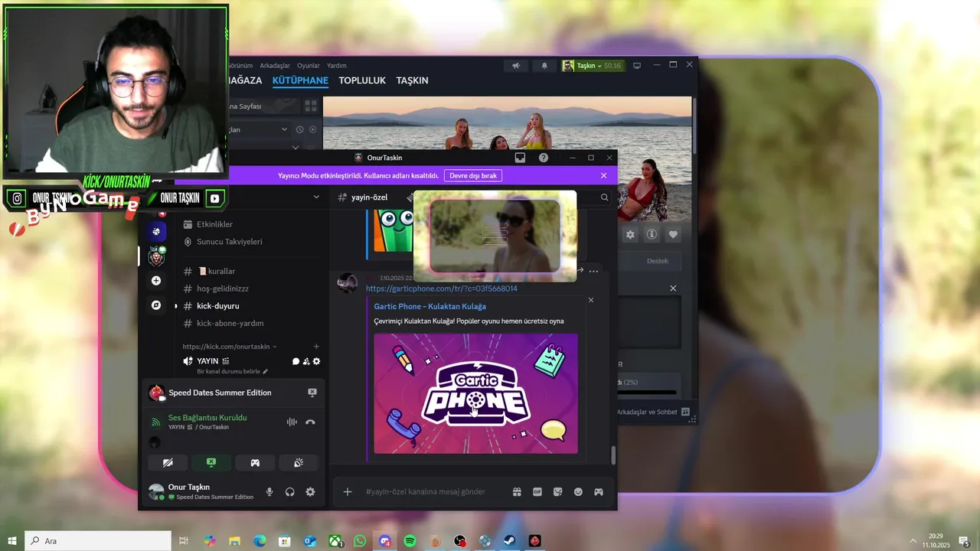This screenshot has height=551, width=980.
Task: Add a server with plus icon
Action: pos(156,281)
